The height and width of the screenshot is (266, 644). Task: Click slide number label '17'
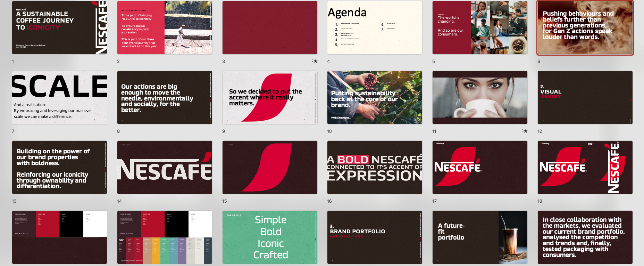click(435, 201)
